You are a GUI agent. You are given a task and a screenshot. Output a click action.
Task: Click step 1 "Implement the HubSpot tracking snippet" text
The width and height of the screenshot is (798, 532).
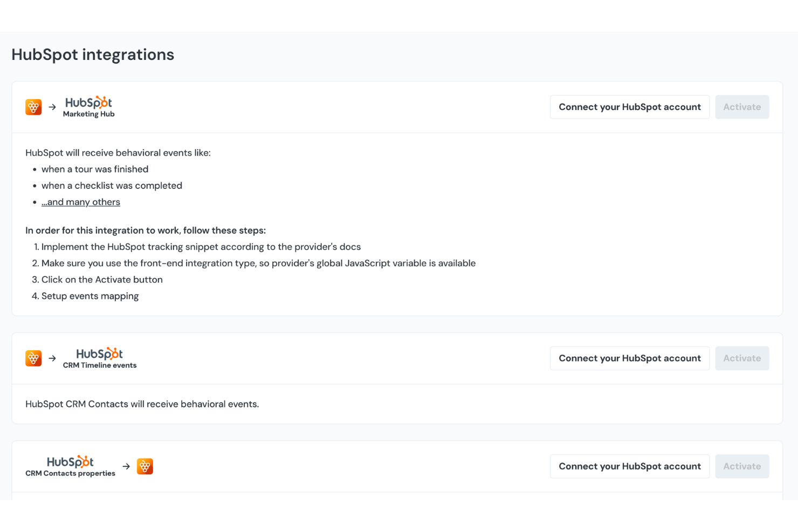click(x=201, y=247)
